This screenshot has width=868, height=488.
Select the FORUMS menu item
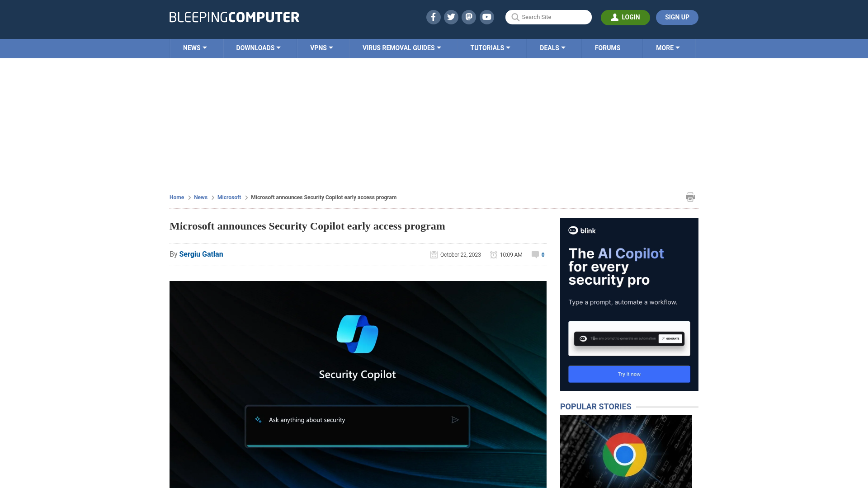click(607, 47)
